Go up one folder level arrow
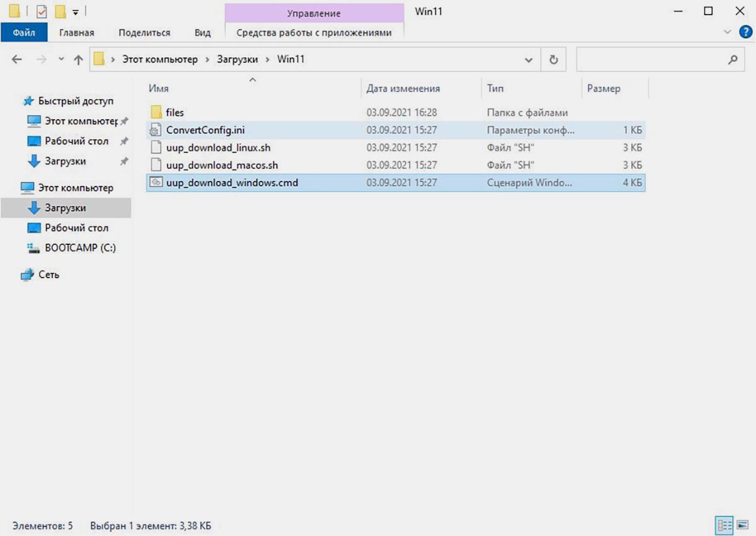 click(78, 59)
